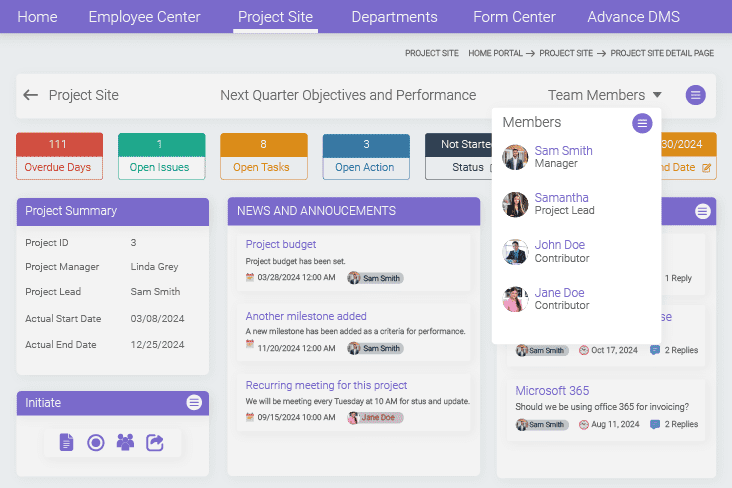Select Sam Smith in the Members list

[x=563, y=151]
